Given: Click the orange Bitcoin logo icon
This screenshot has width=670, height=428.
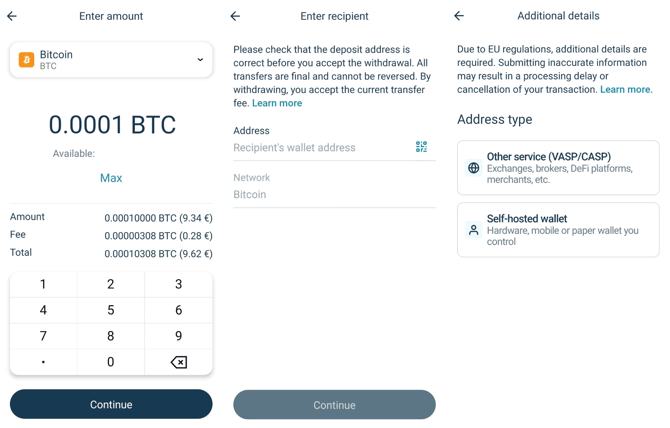Looking at the screenshot, I should click(26, 60).
